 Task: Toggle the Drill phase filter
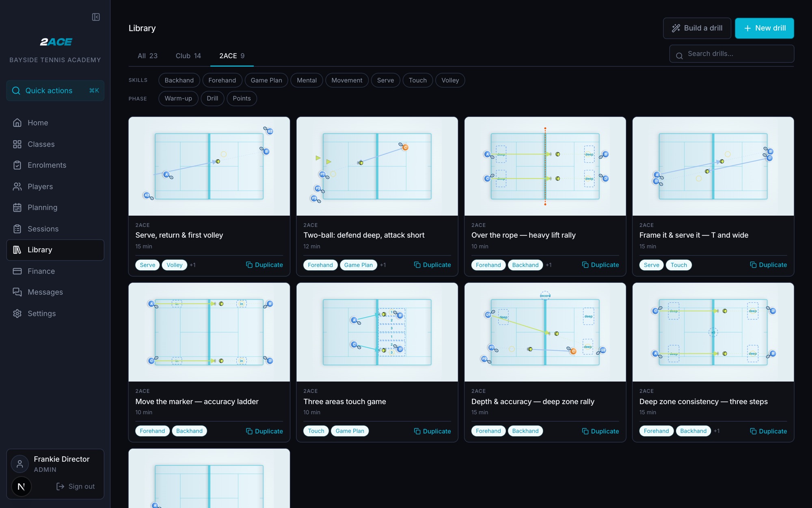coord(212,98)
